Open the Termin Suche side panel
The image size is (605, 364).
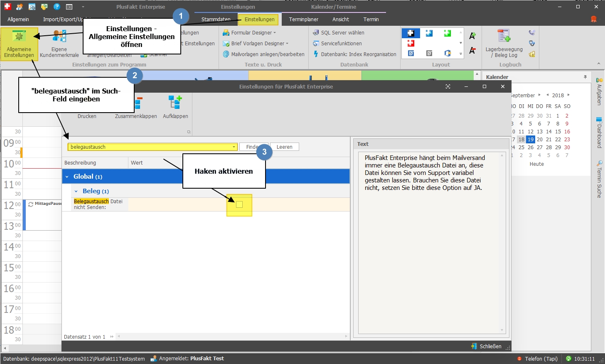[599, 179]
